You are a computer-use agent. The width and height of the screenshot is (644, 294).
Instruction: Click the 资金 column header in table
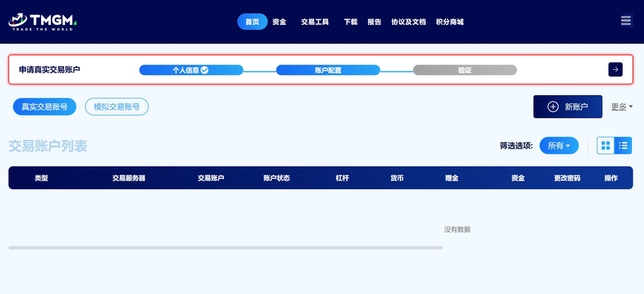pyautogui.click(x=518, y=178)
